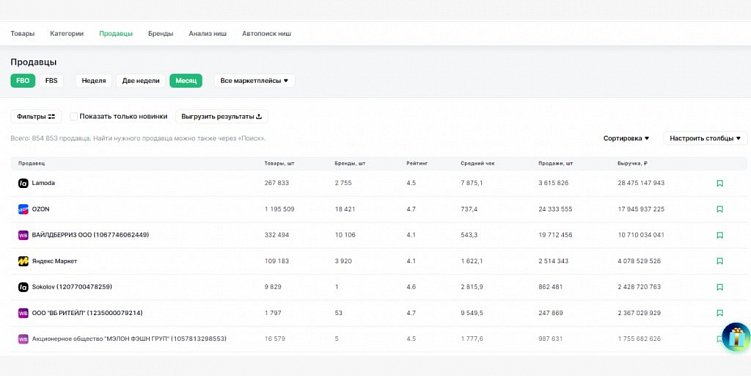The width and height of the screenshot is (751, 376).
Task: Open the Все маркетплейсы dropdown
Action: click(254, 80)
